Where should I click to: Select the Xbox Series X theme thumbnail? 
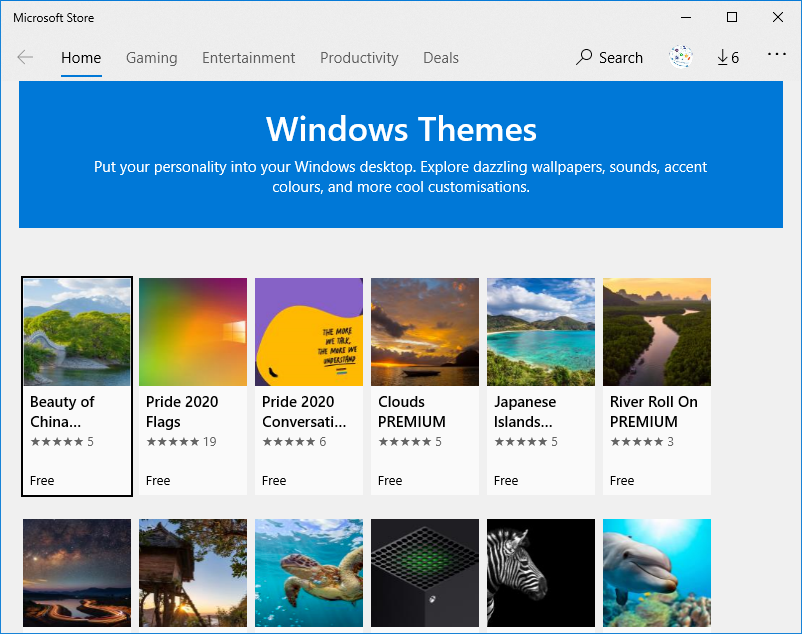pos(425,573)
